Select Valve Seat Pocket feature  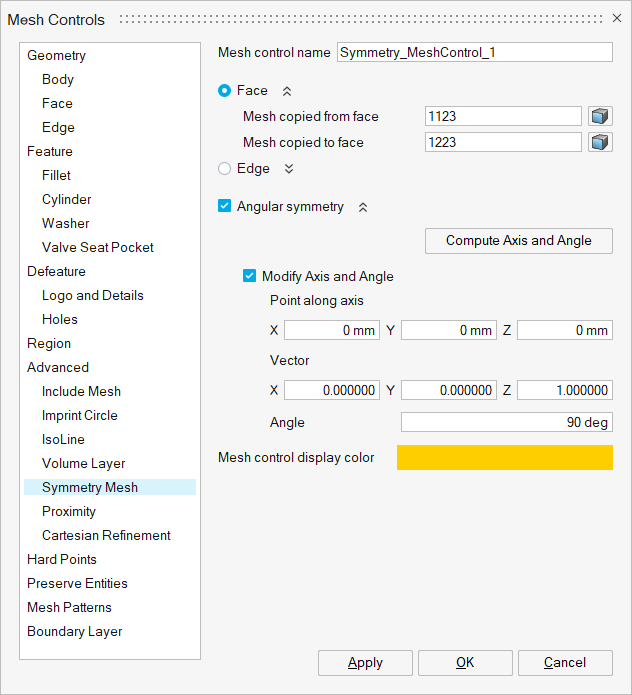tap(98, 247)
